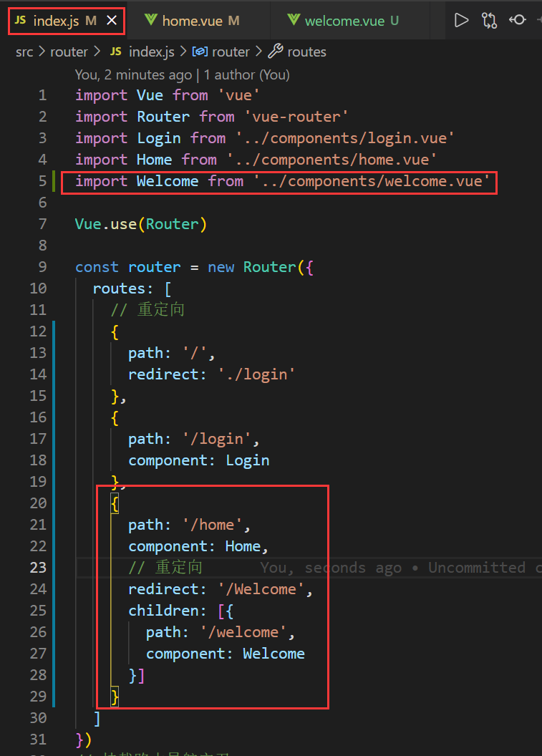The height and width of the screenshot is (756, 542).
Task: Click the Run play icon in editor toolbar
Action: [x=462, y=20]
